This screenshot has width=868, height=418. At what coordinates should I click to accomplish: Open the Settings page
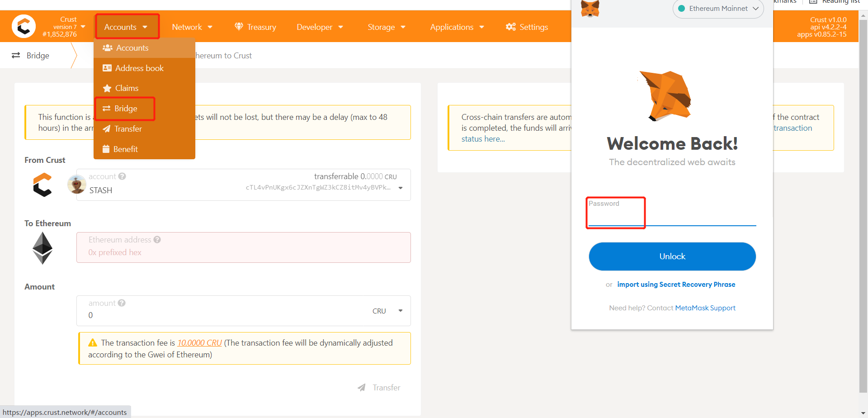click(527, 27)
